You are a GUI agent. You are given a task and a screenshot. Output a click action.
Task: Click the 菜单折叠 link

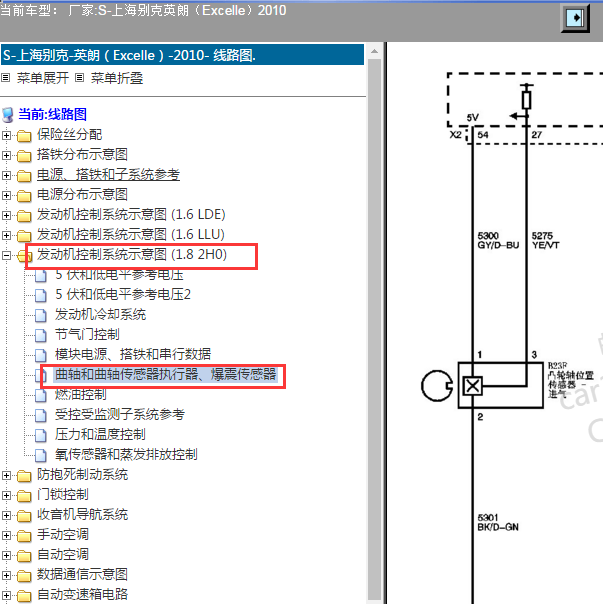(117, 78)
